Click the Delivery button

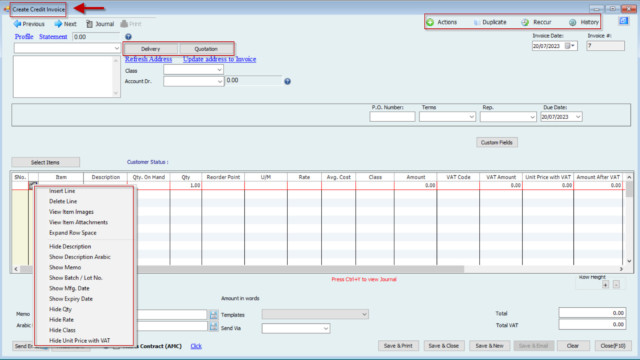click(x=151, y=49)
